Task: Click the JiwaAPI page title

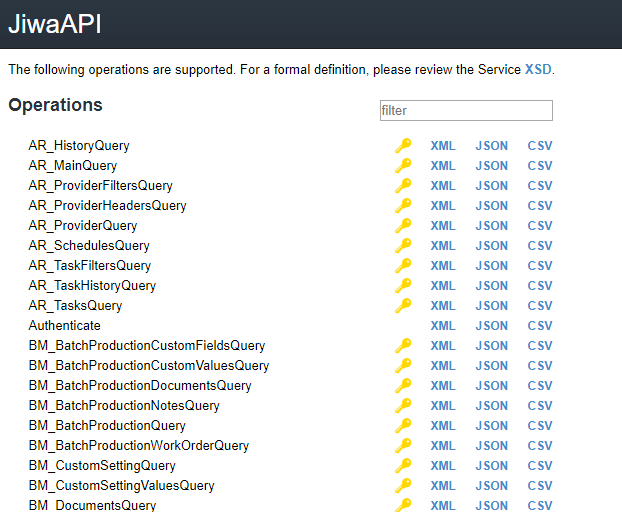Action: click(x=55, y=24)
